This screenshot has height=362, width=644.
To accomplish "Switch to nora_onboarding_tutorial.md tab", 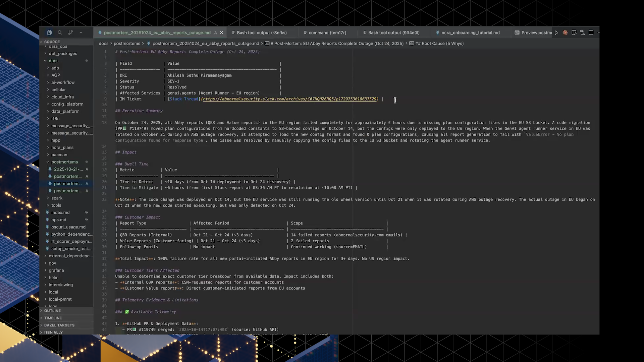I will point(470,33).
